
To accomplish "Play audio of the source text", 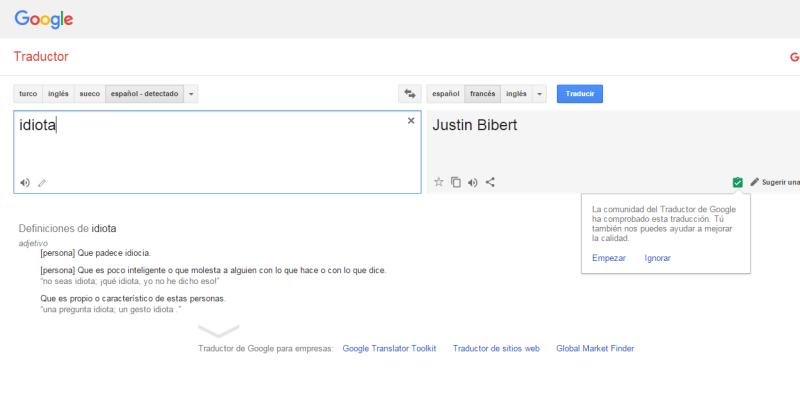I will [25, 182].
